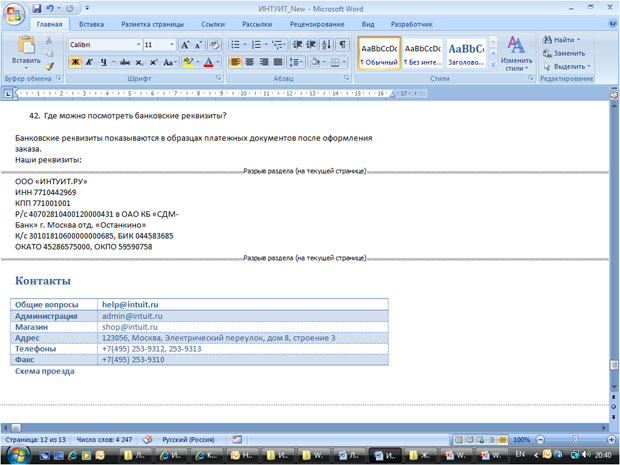Open Windows Start button
The width and height of the screenshot is (620, 465).
pyautogui.click(x=17, y=455)
